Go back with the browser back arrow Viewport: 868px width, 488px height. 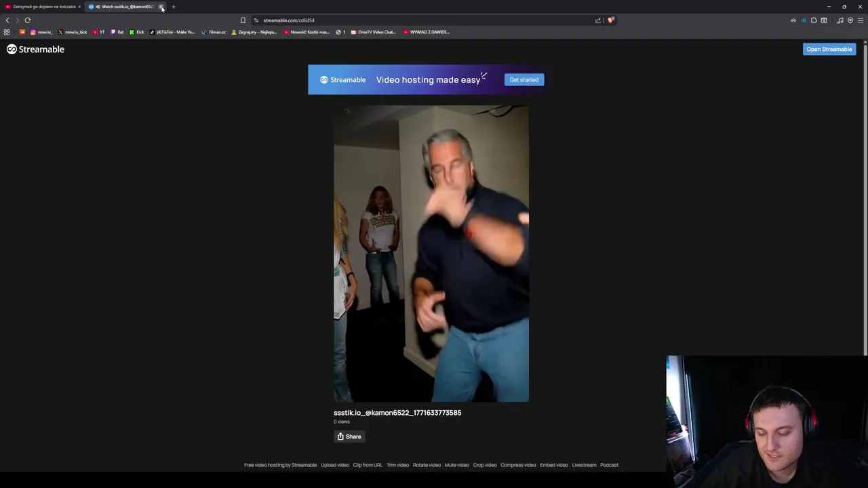7,20
